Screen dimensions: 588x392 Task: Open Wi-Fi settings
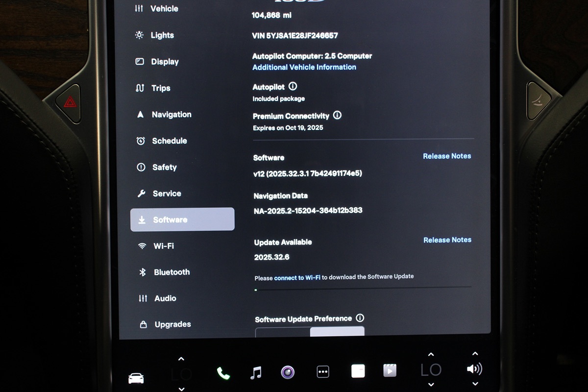pos(156,246)
